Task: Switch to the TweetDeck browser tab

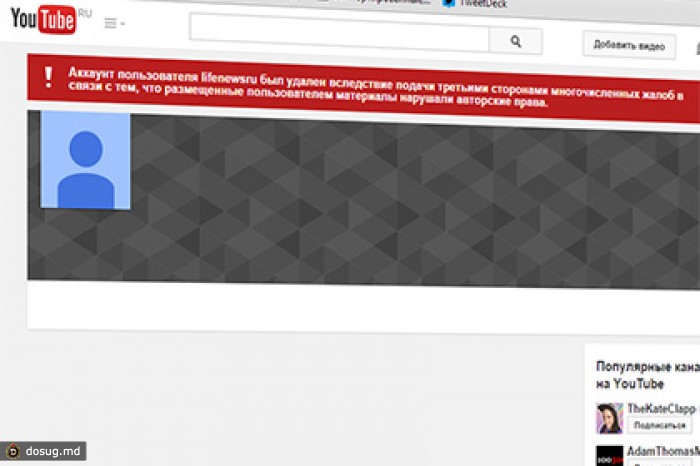Action: coord(475,4)
